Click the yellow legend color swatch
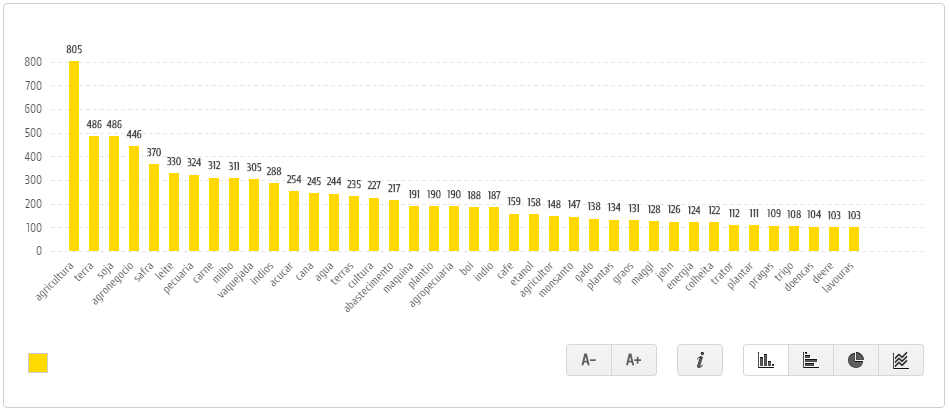The image size is (949, 410). coord(38,363)
